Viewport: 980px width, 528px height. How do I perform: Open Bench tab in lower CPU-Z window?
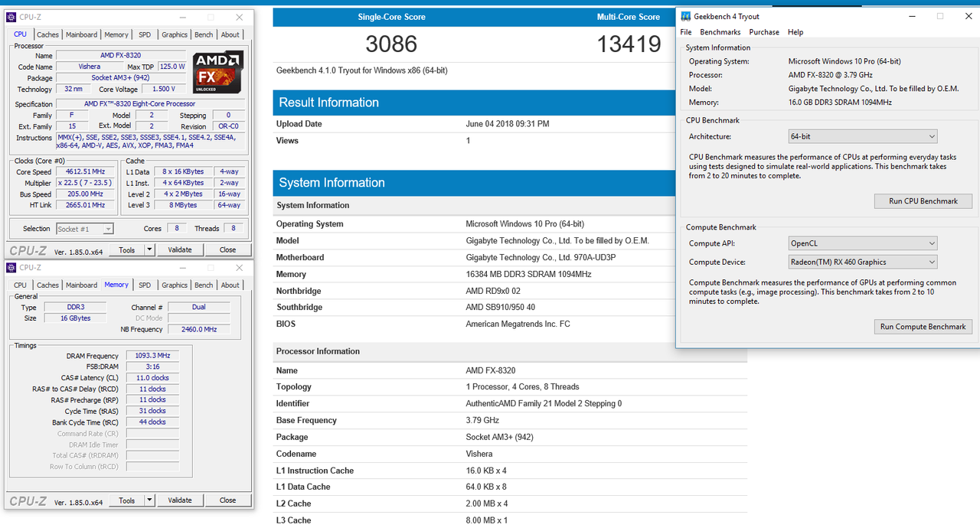coord(204,285)
